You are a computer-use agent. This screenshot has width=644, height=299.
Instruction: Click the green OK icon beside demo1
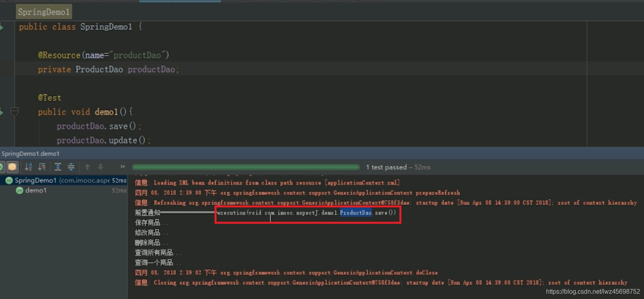click(x=19, y=191)
